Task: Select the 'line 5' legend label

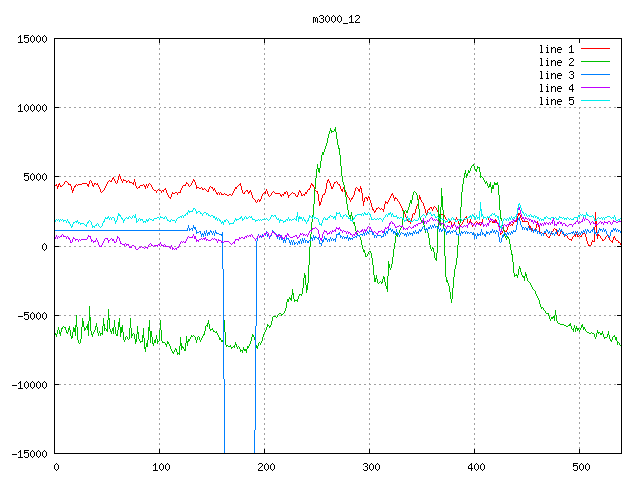Action: [556, 101]
